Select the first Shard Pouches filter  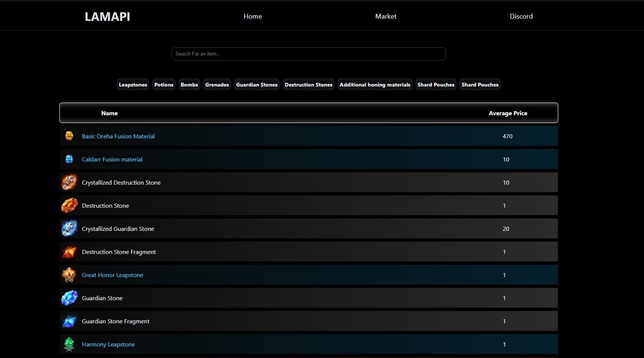tap(436, 85)
